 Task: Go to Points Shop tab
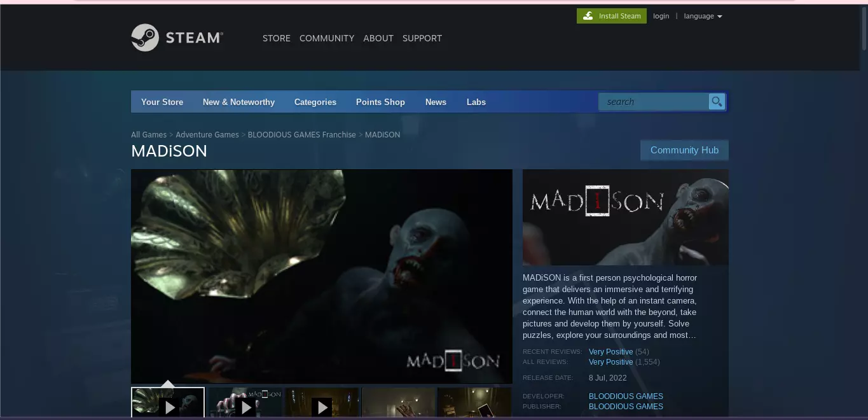click(380, 102)
